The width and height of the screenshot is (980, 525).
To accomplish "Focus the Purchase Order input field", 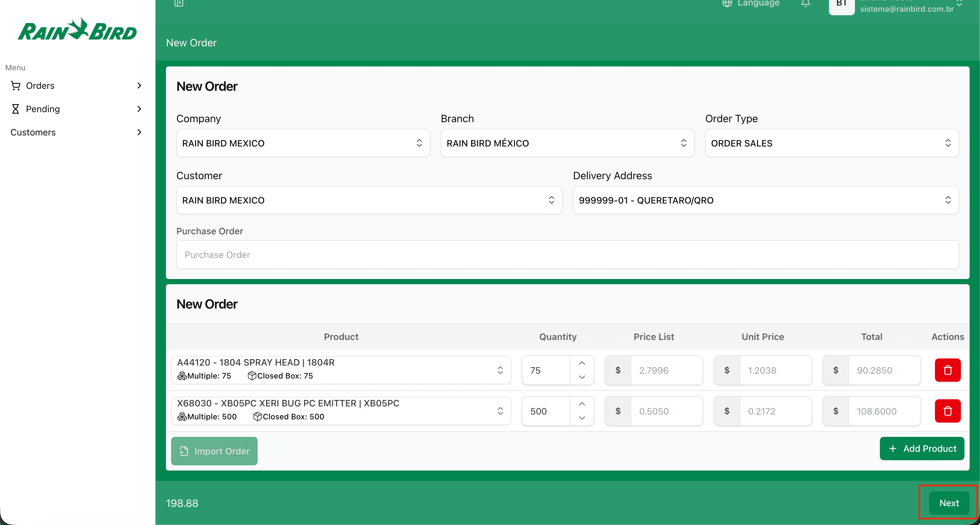I will [567, 254].
